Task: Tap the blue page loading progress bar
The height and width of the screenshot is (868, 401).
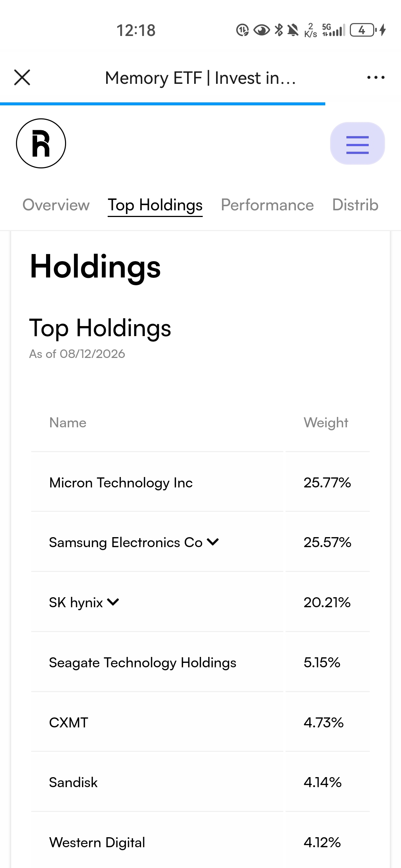Action: [163, 104]
